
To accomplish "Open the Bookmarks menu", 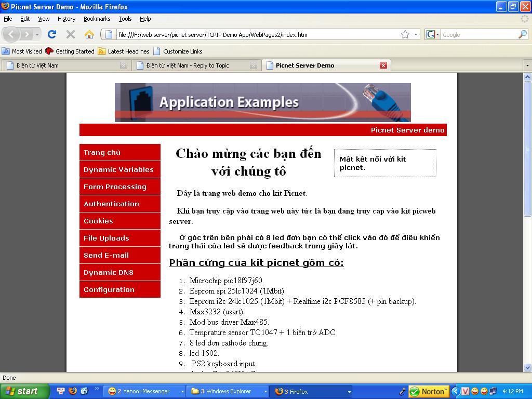I will click(97, 19).
